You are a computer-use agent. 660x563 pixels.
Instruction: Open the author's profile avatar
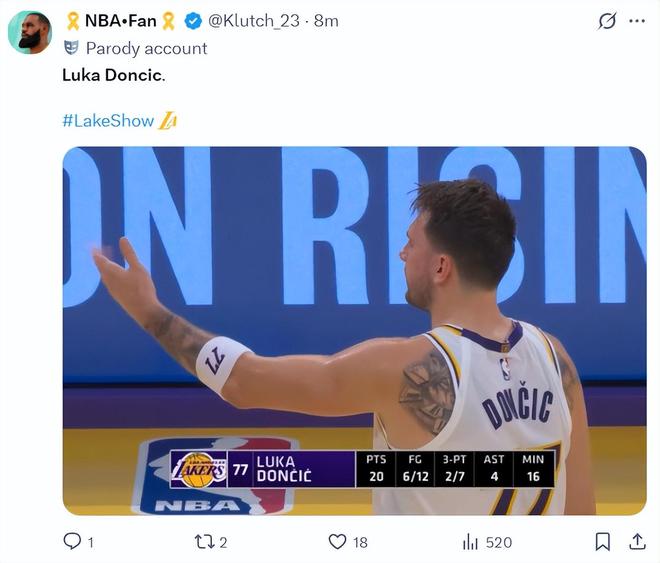click(30, 32)
